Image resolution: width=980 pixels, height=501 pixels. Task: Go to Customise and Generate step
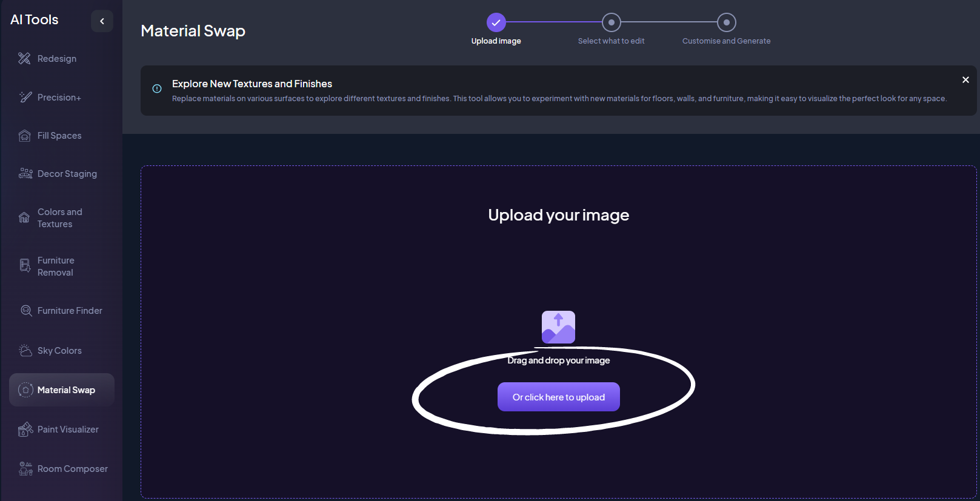[726, 22]
